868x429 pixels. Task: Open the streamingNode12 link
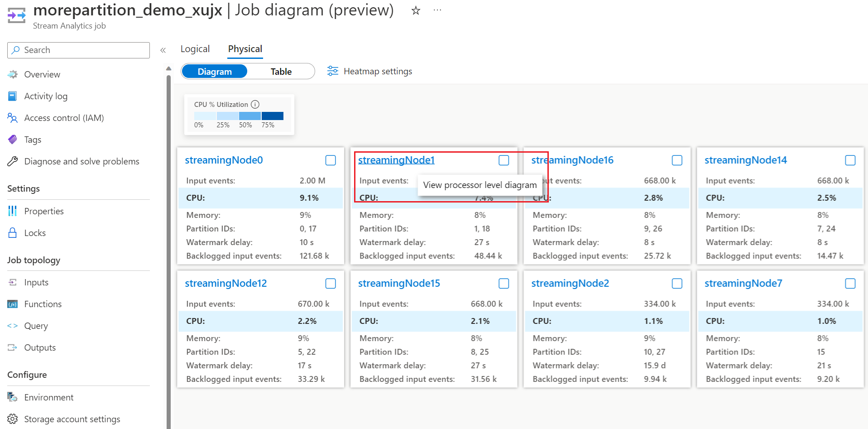[226, 283]
